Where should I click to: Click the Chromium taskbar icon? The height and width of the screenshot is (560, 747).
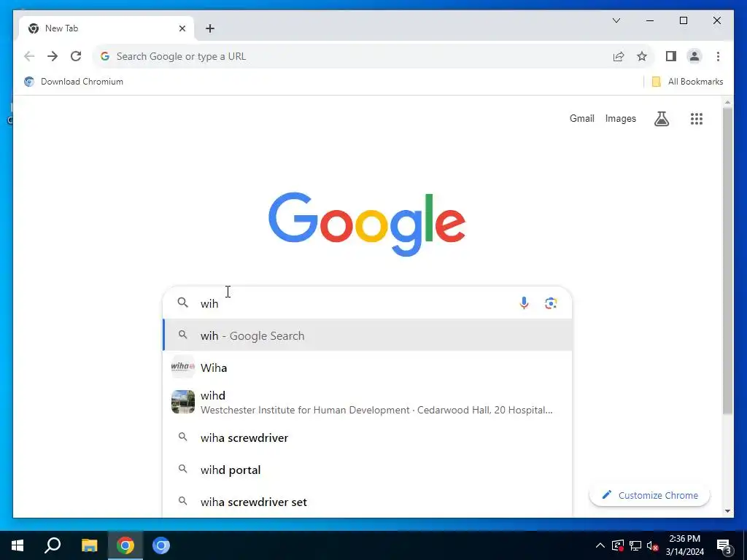[x=161, y=545]
